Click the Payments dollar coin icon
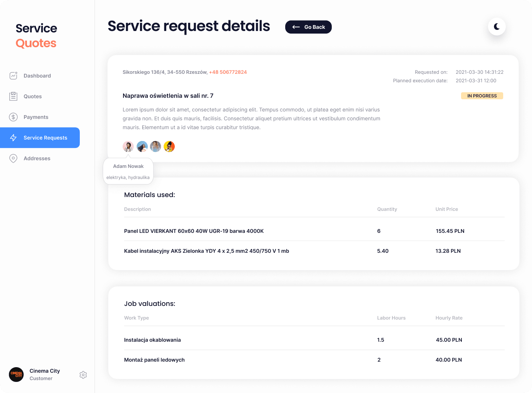The image size is (532, 393). point(14,117)
